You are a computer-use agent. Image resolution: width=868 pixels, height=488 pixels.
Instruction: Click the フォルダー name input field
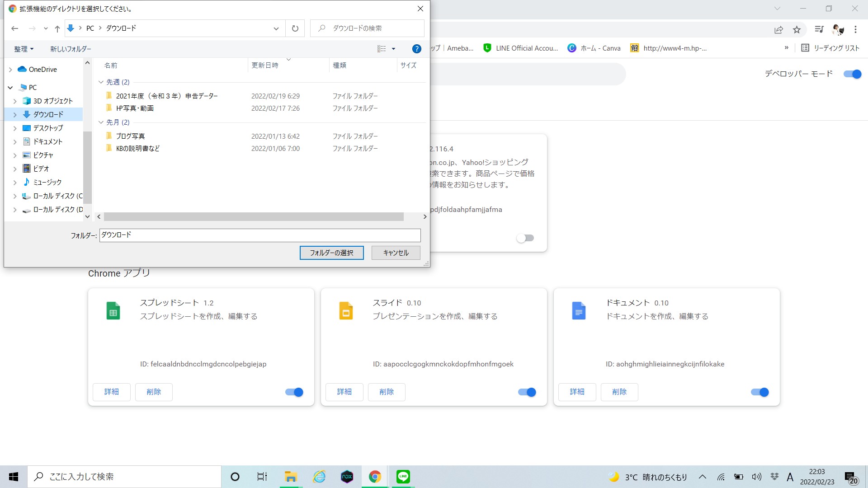260,235
